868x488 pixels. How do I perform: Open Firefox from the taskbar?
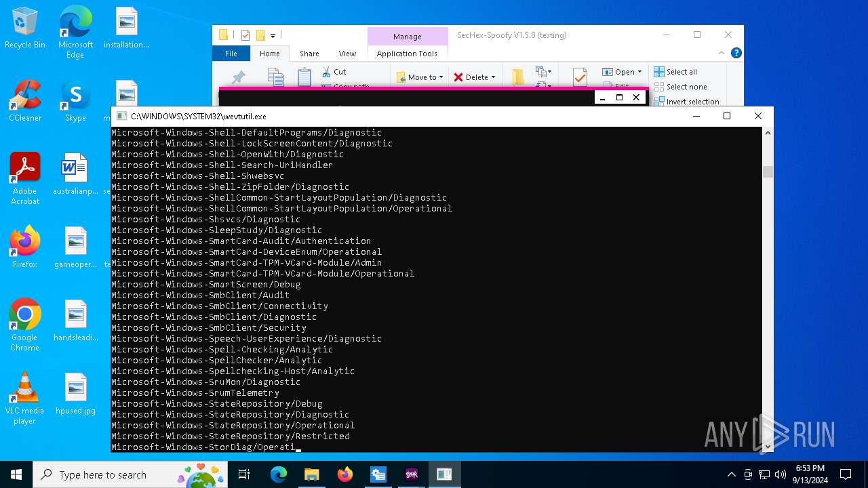click(x=344, y=474)
